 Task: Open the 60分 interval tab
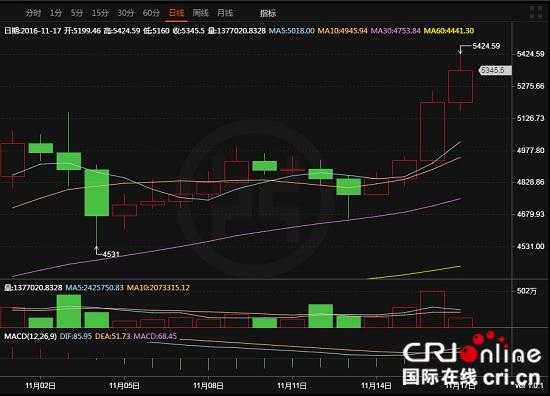(151, 13)
